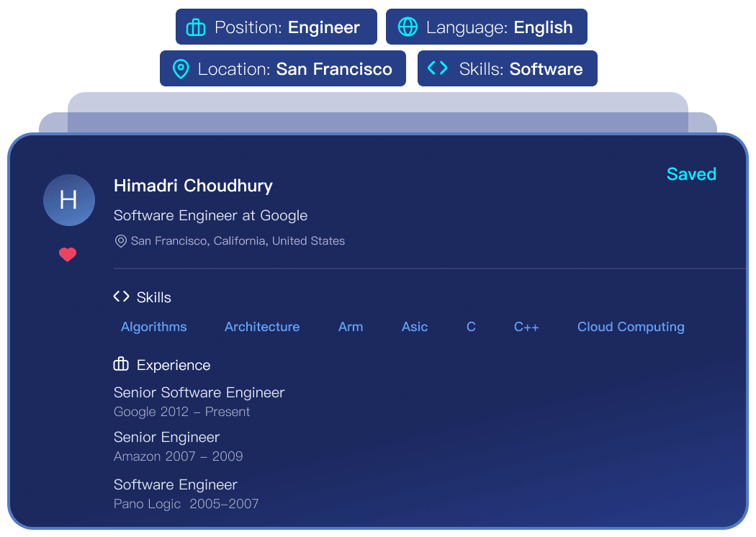This screenshot has width=756, height=537.
Task: Click the location pin beside San Francisco, California
Action: (x=121, y=241)
